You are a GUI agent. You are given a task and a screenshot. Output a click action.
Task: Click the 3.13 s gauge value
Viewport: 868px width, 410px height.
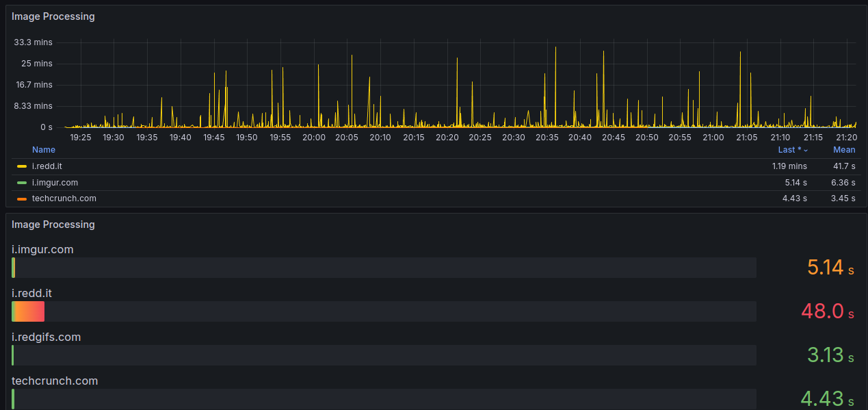coord(830,355)
